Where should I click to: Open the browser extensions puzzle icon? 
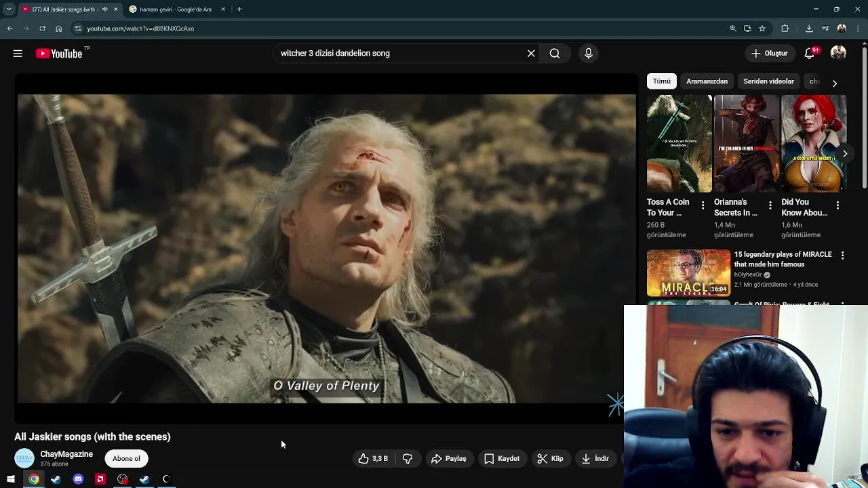pyautogui.click(x=785, y=28)
